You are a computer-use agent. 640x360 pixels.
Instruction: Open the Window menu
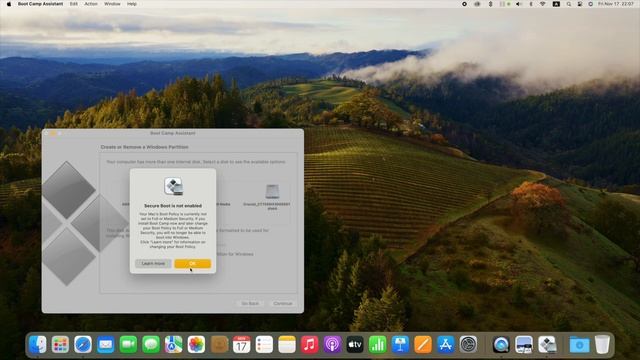112,4
